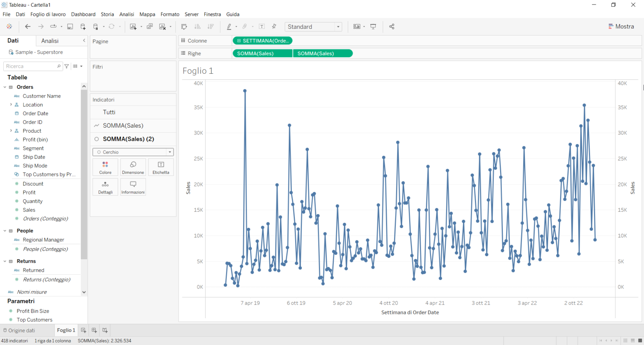This screenshot has width=644, height=345.
Task: Open Foglio 1 sheet tab at bottom
Action: pos(66,330)
